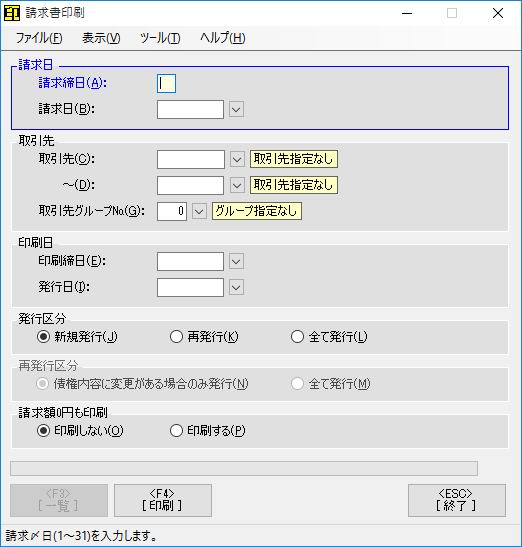Click the empty progress bar above the buttons
Screen dimensions: 522x547
click(244, 469)
